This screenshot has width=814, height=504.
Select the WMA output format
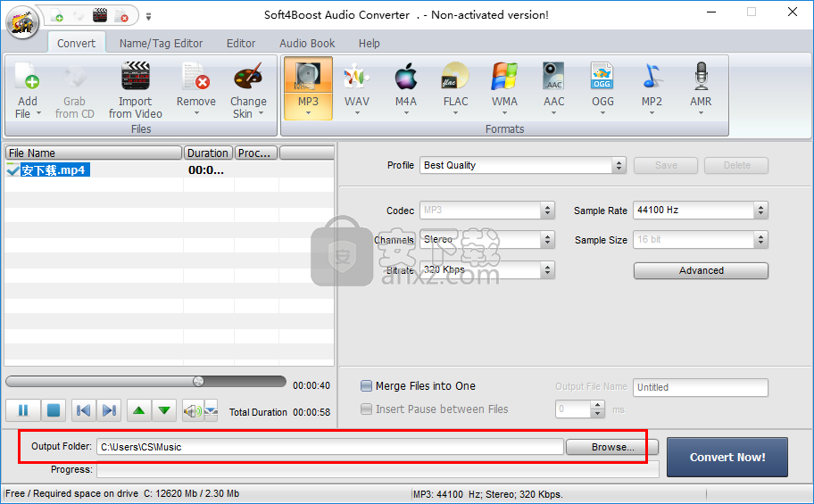tap(504, 88)
